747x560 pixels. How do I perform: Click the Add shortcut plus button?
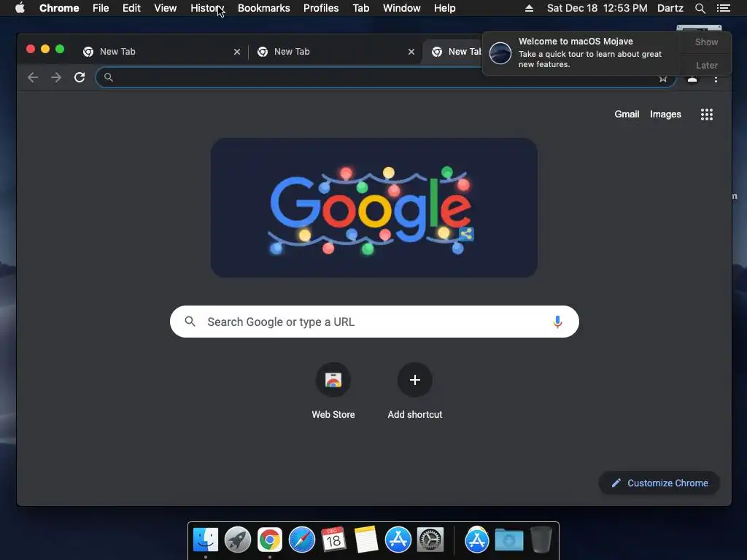point(415,380)
